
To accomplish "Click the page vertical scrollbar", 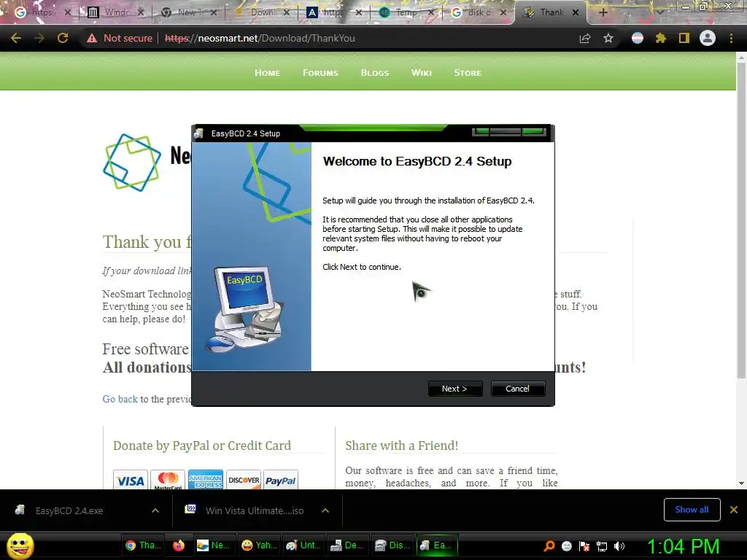I will [741, 219].
